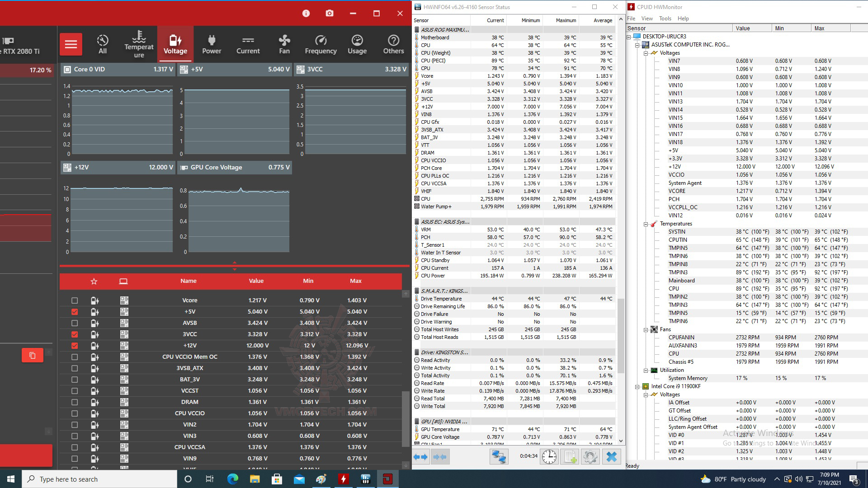The height and width of the screenshot is (488, 868).
Task: Click the red copy icon on left panel
Action: click(x=33, y=356)
